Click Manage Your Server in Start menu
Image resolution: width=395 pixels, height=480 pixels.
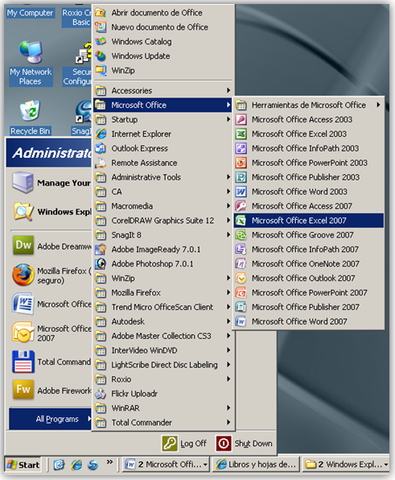pos(51,183)
